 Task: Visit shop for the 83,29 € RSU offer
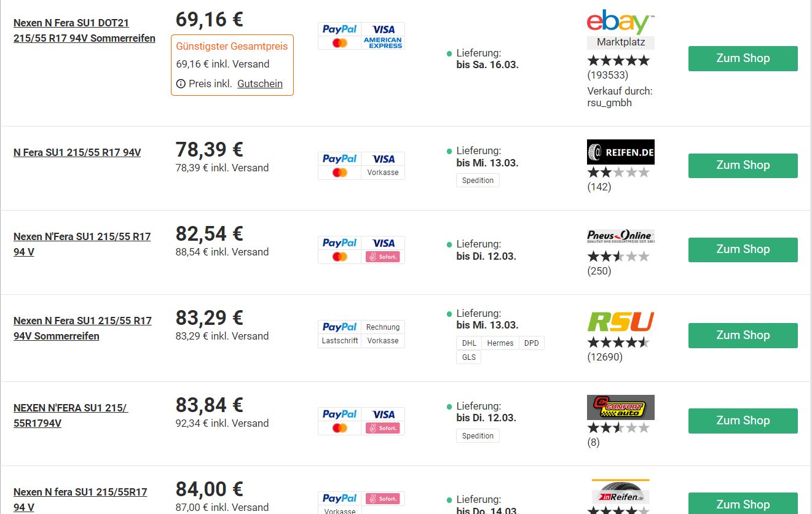coord(743,335)
